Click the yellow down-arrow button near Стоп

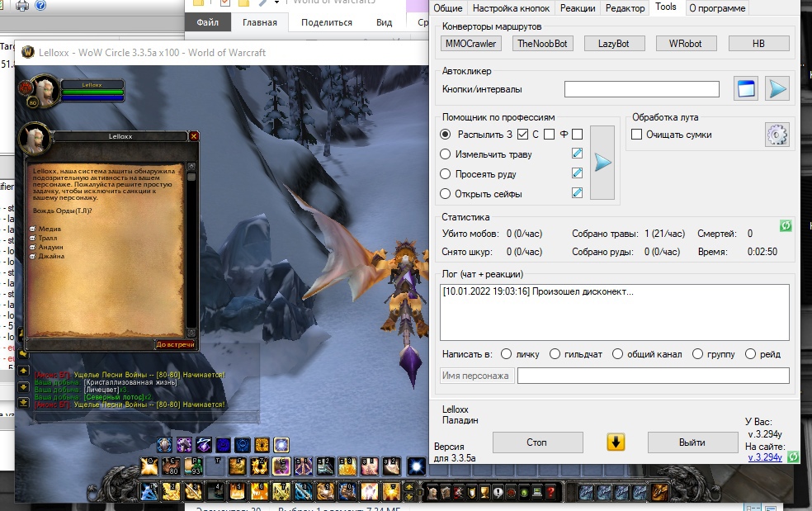click(x=616, y=442)
